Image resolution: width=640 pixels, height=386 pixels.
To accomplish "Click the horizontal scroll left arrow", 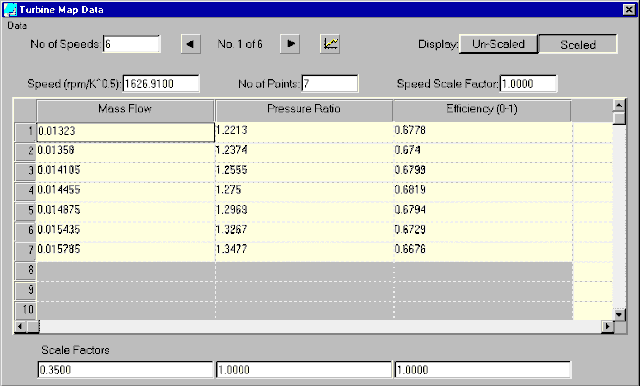I will point(20,326).
